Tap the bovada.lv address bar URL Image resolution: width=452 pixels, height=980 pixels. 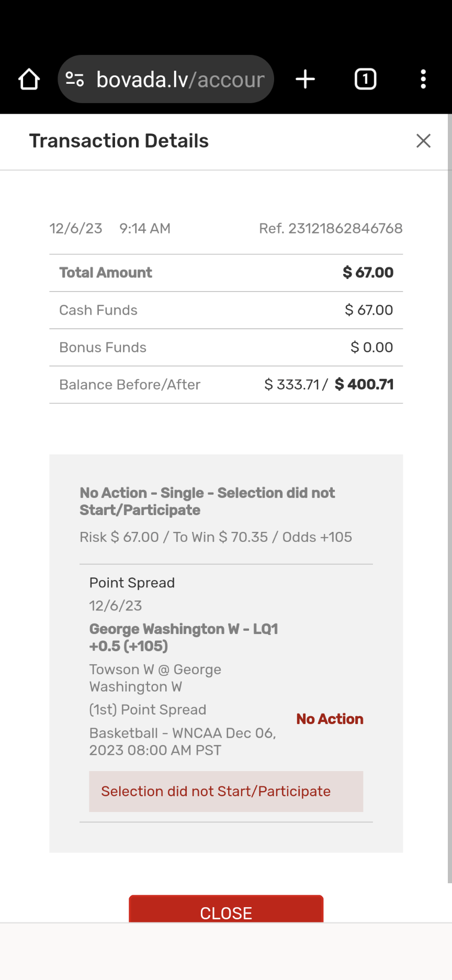click(x=180, y=80)
